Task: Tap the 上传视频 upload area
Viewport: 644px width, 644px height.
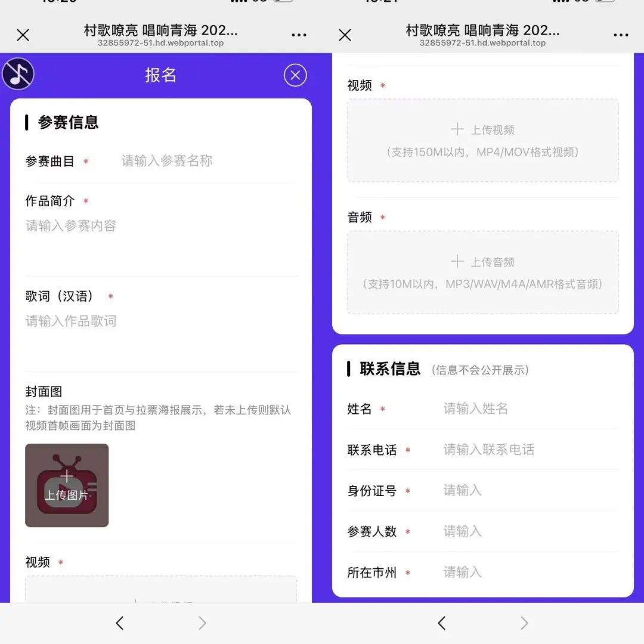Action: tap(482, 141)
